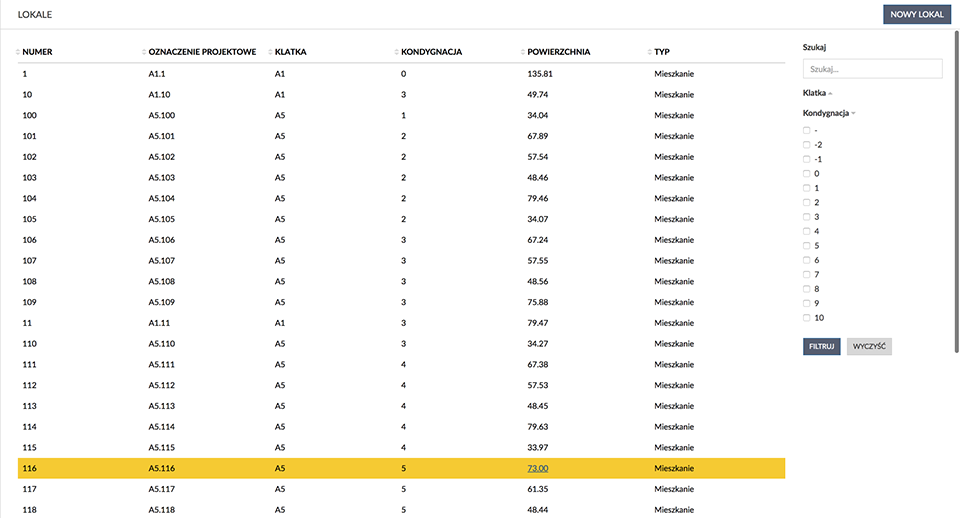Check the kondygnacja -2 checkbox
960x518 pixels.
point(806,145)
